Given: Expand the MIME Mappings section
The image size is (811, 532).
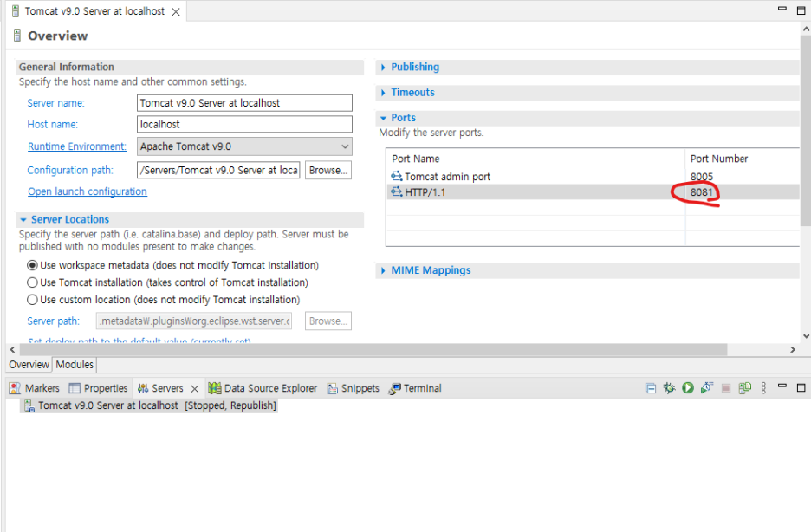Looking at the screenshot, I should click(x=383, y=270).
